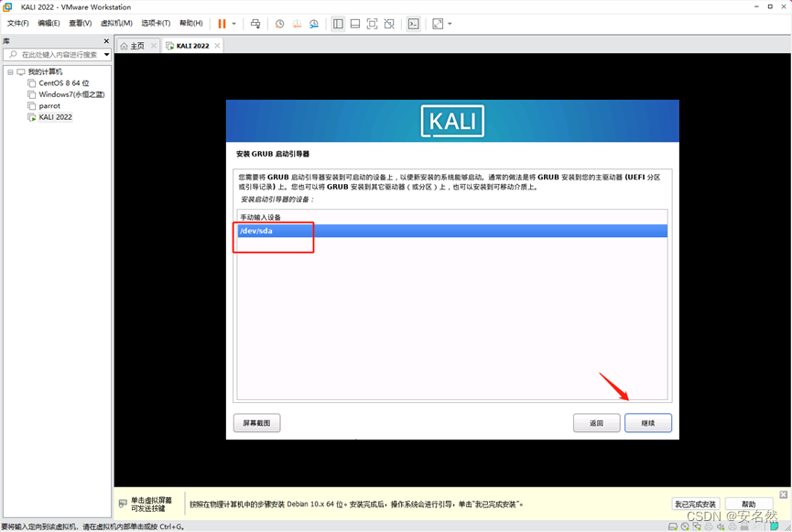Pause the virtual machine with orange pause icon
The width and height of the screenshot is (792, 532).
pos(222,24)
